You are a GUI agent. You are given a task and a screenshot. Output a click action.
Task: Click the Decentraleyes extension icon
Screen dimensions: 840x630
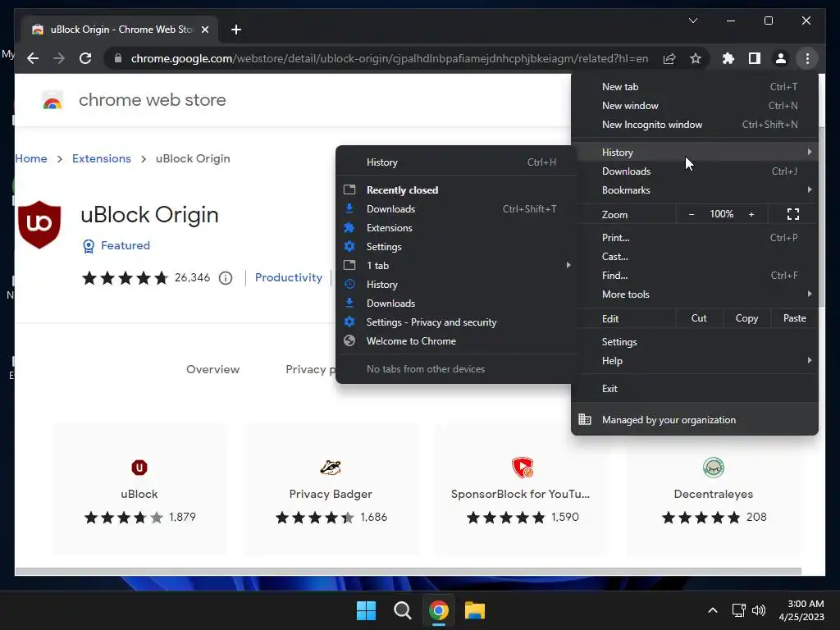(714, 467)
